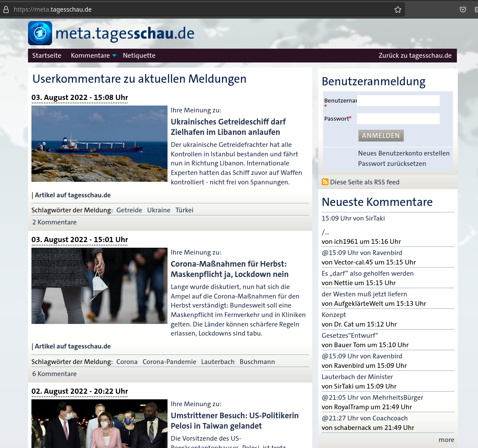478x448 pixels.
Task: Click the Benutzeranmeldung heading
Action: point(373,82)
